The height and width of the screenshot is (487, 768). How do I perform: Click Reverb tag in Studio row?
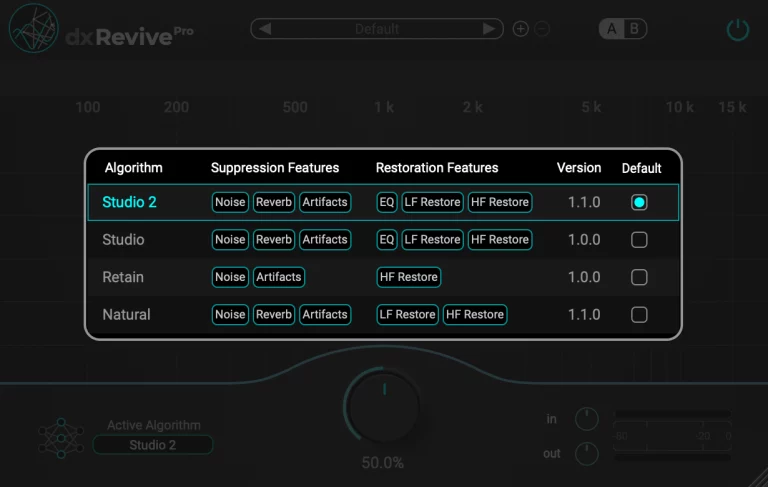[274, 240]
